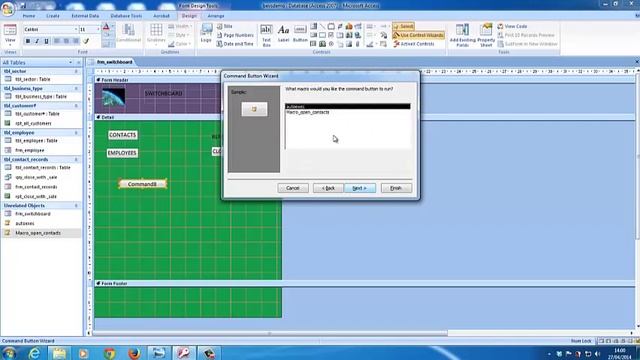Select autoexec macro in wizard list
Screen dimensions: 640x360
click(348, 107)
